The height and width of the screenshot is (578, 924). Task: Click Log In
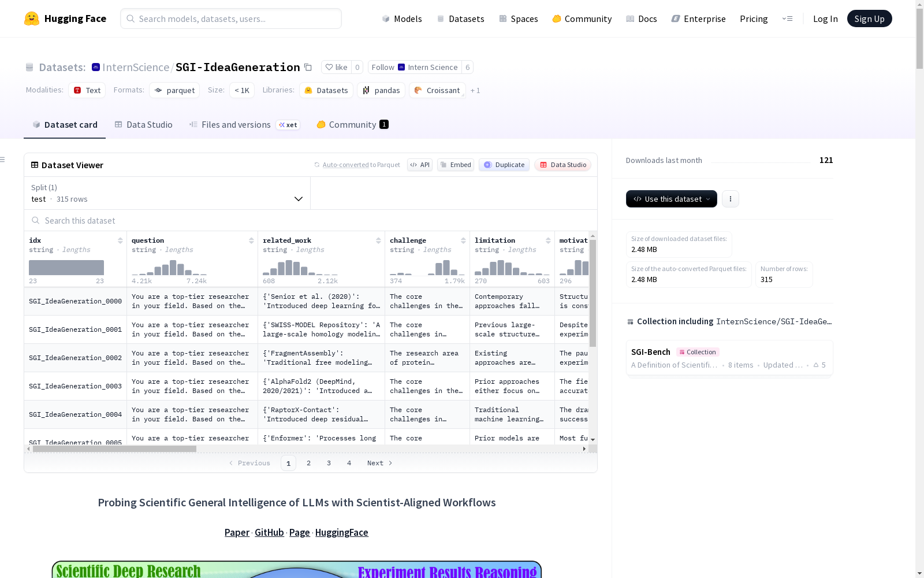point(825,18)
